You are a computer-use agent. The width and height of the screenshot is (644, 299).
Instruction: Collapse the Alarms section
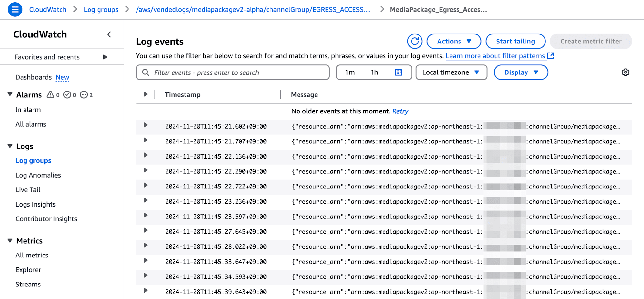click(x=10, y=94)
